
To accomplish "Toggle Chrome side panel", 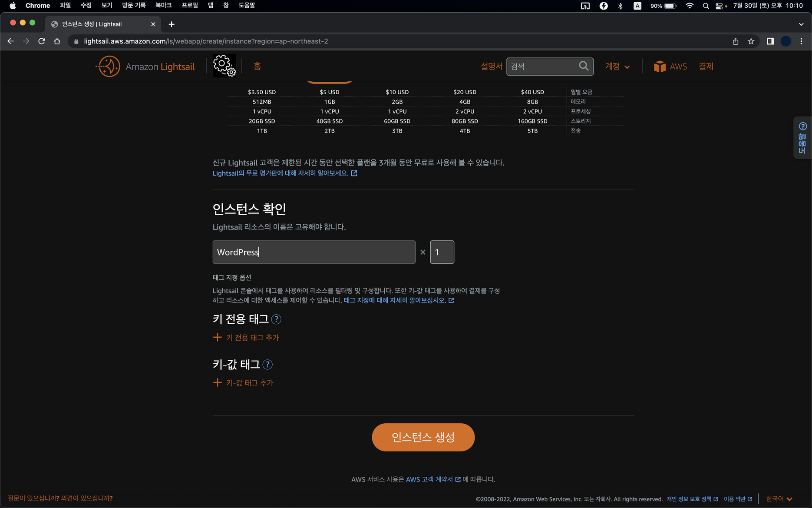I will click(x=770, y=41).
